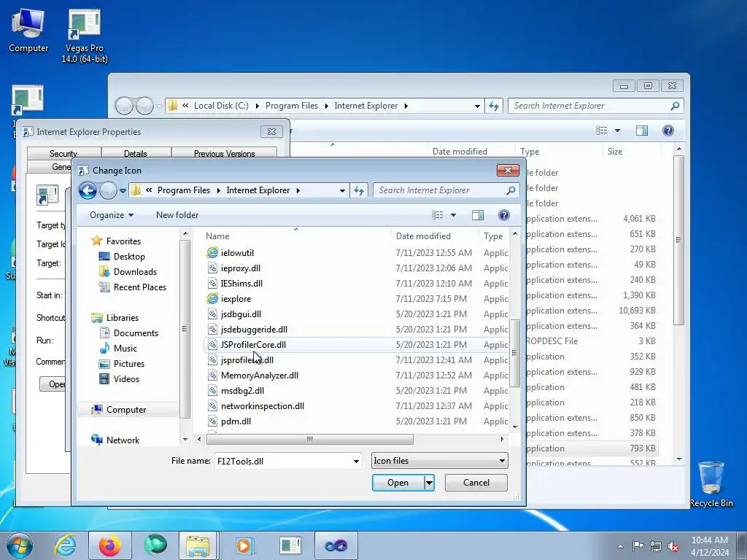The width and height of the screenshot is (747, 560).
Task: Switch to Previous Versions tab
Action: click(225, 153)
